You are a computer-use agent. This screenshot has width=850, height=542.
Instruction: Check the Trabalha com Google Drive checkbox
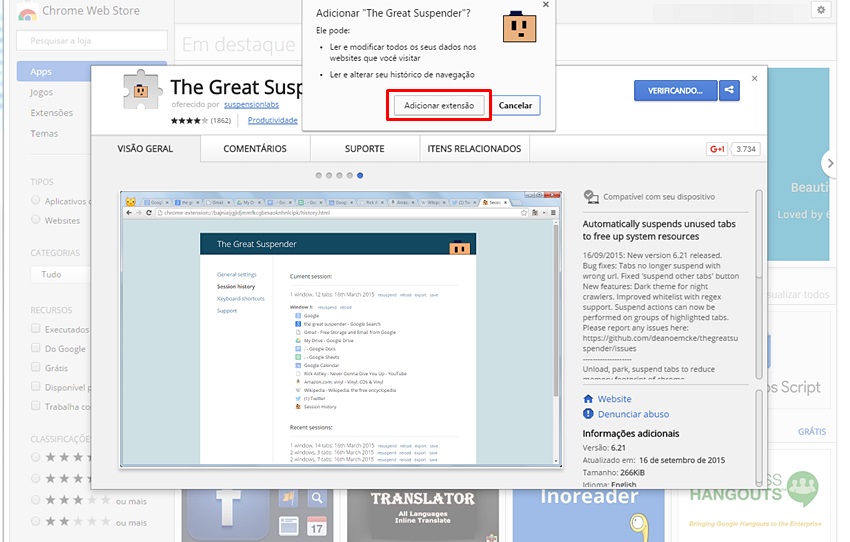coord(36,405)
